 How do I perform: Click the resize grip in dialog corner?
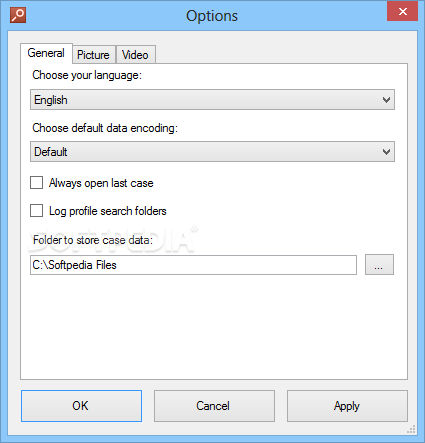coord(411,429)
